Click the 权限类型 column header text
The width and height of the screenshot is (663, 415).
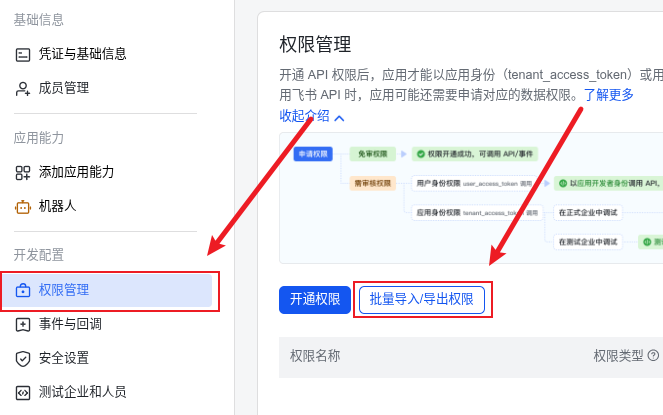click(618, 355)
